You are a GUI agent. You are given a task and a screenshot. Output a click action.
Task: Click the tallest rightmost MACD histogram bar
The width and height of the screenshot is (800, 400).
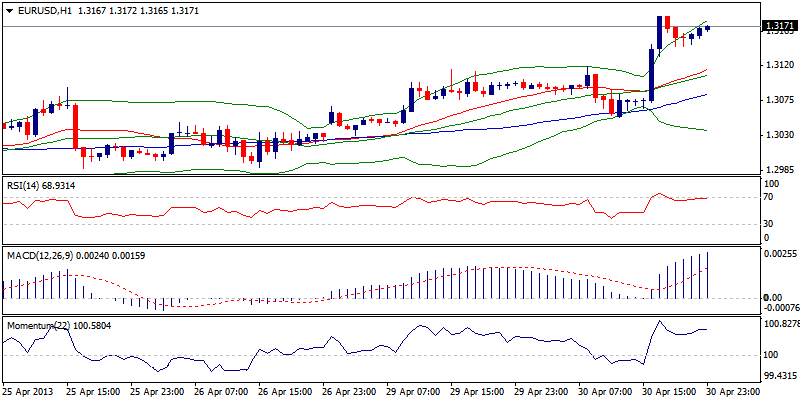708,275
